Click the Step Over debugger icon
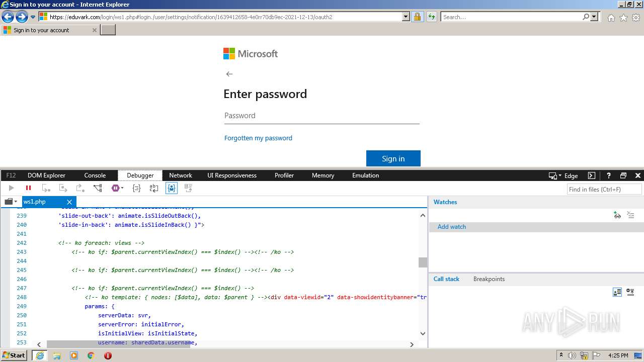Screen dimensions: 644x362 click(63, 188)
